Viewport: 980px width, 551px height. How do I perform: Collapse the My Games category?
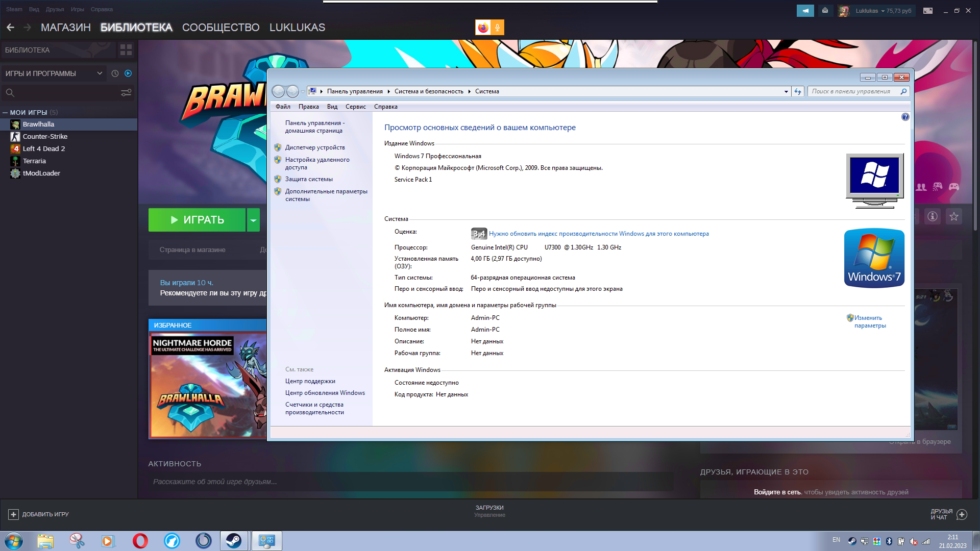[5, 113]
